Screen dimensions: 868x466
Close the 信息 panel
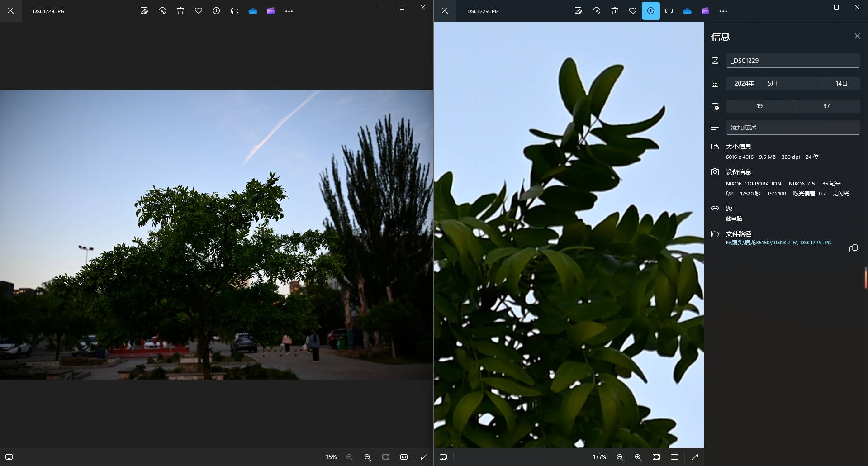[857, 36]
